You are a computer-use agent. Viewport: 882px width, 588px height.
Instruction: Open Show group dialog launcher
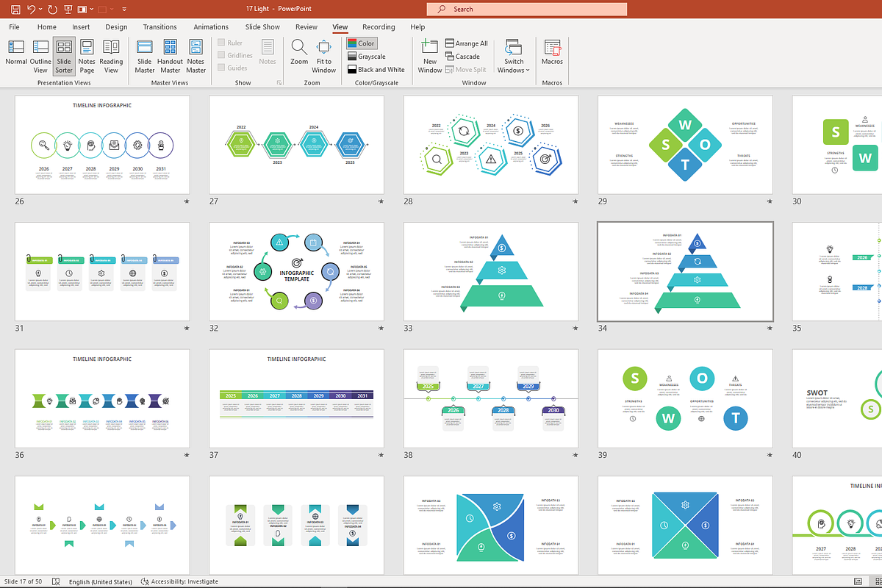click(279, 83)
